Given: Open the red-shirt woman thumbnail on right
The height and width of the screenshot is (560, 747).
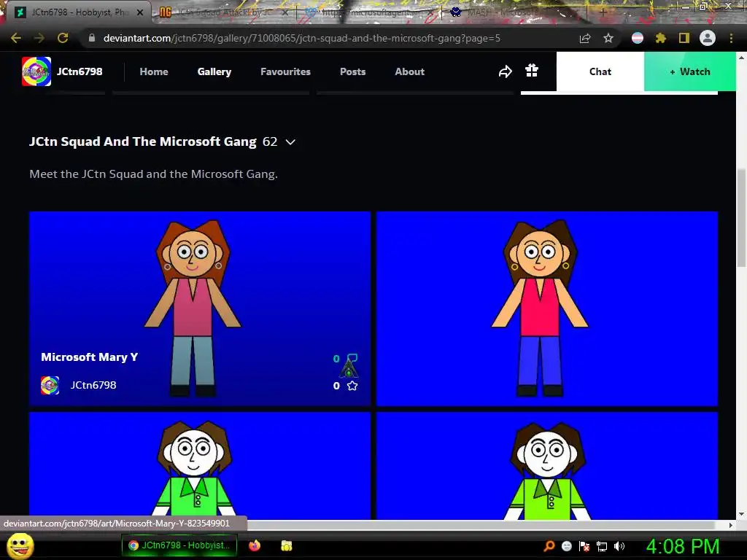Looking at the screenshot, I should (x=547, y=308).
